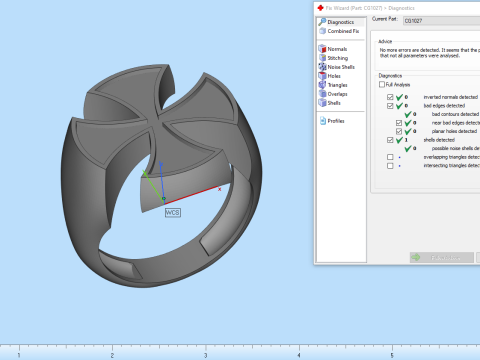The width and height of the screenshot is (480, 360).
Task: Enable overlapping triangles detection checkbox
Action: [390, 157]
